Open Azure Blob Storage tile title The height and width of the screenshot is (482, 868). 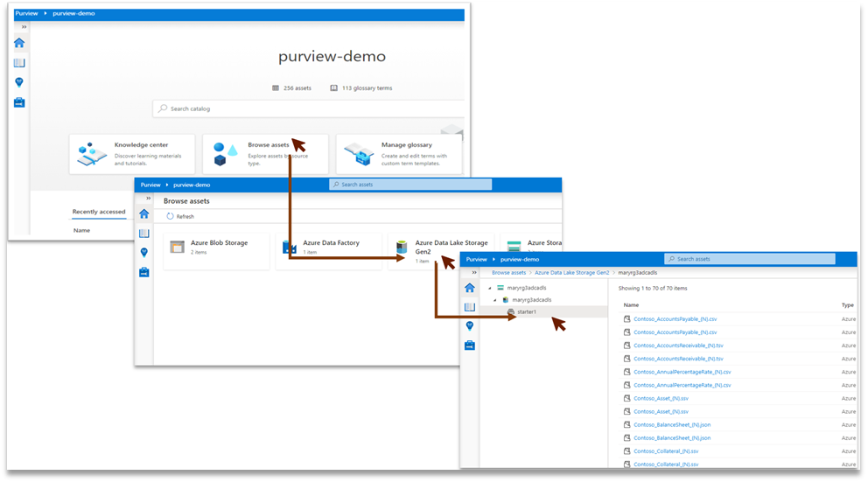tap(220, 242)
